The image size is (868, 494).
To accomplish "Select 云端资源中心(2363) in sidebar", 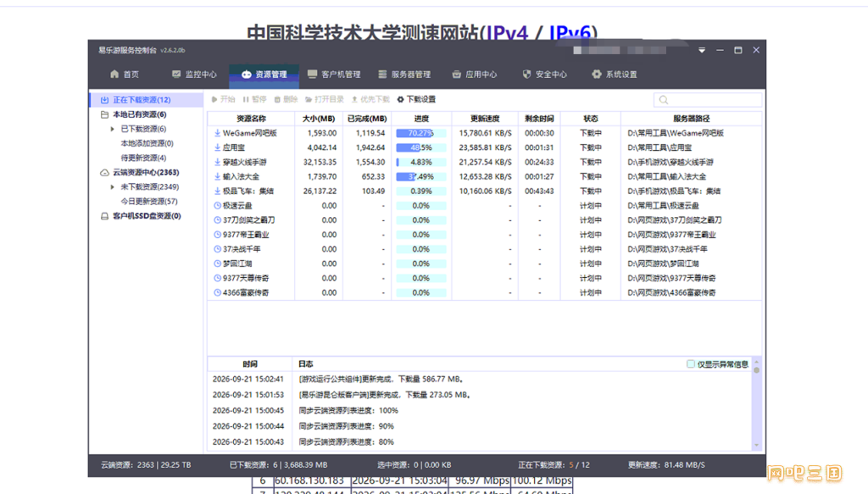I will point(146,173).
